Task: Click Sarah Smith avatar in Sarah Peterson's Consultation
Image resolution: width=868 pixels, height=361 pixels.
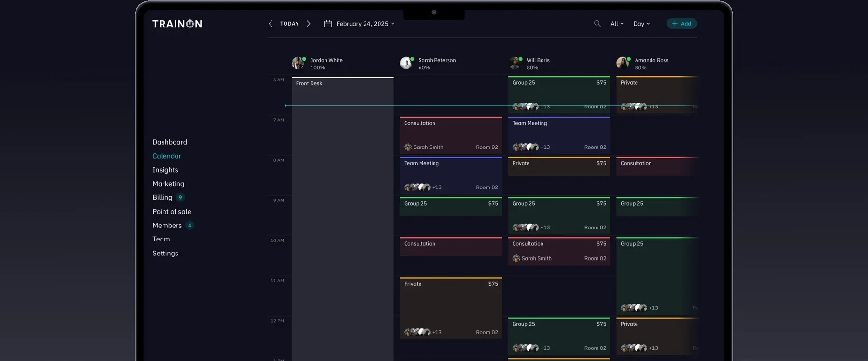Action: pyautogui.click(x=408, y=147)
